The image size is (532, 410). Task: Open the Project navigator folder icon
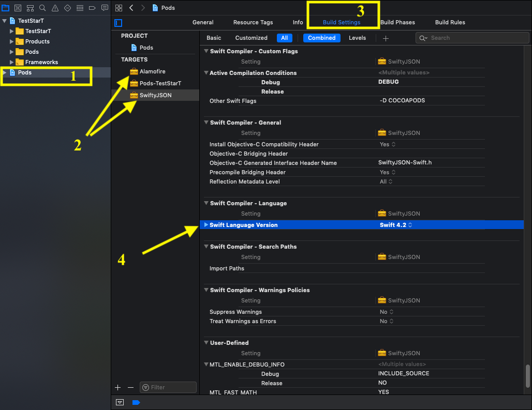(x=5, y=8)
